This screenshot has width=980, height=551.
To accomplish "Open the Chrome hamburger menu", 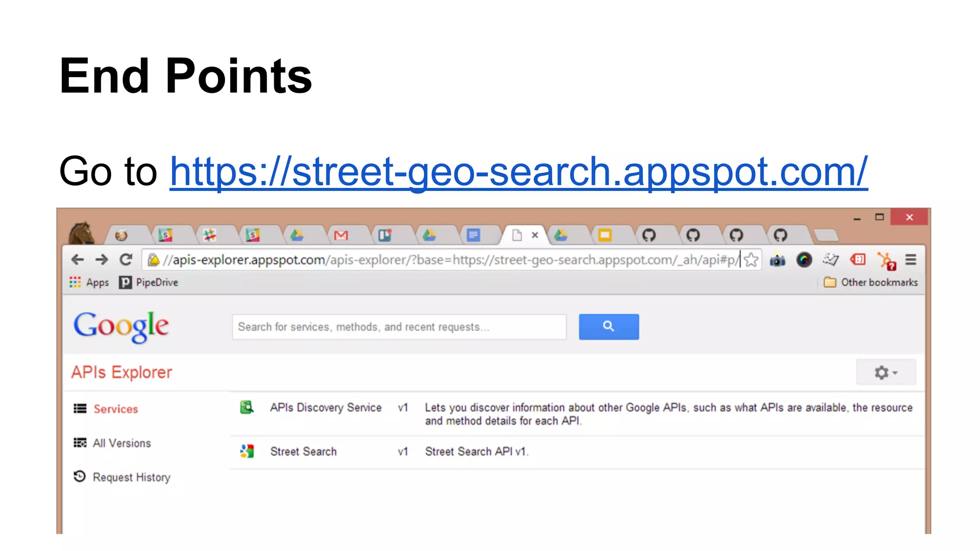I will (911, 260).
